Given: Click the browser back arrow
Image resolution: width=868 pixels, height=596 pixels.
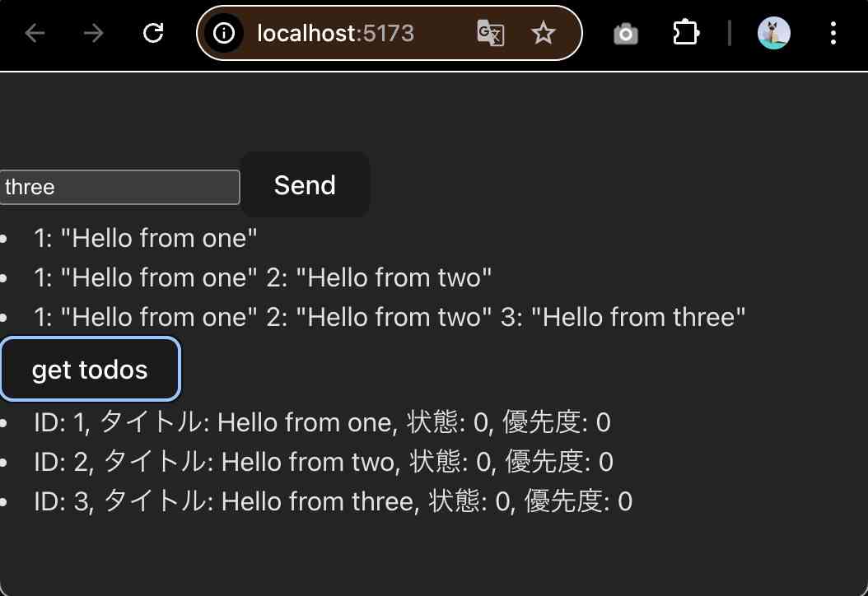Looking at the screenshot, I should pos(34,33).
